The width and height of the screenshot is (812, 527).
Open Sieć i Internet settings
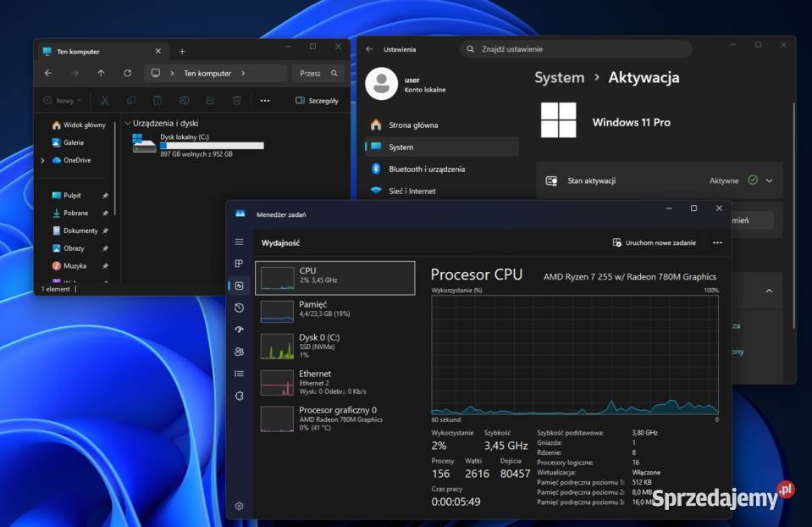442,191
